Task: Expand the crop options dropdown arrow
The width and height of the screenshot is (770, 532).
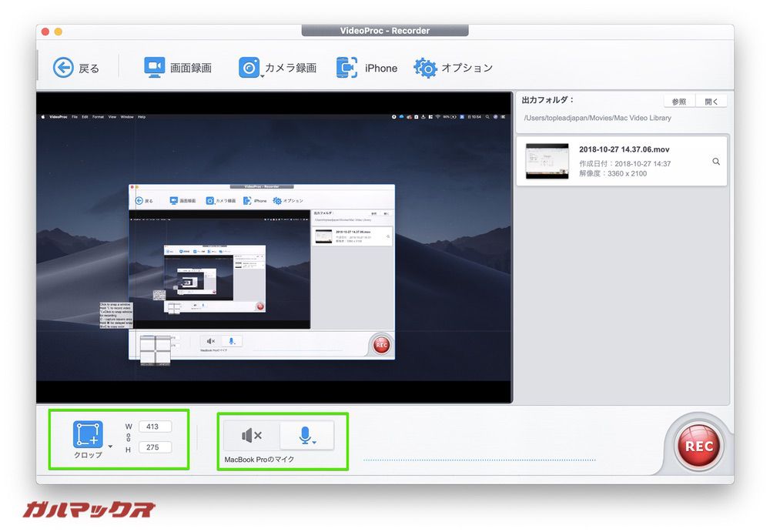Action: pos(110,447)
